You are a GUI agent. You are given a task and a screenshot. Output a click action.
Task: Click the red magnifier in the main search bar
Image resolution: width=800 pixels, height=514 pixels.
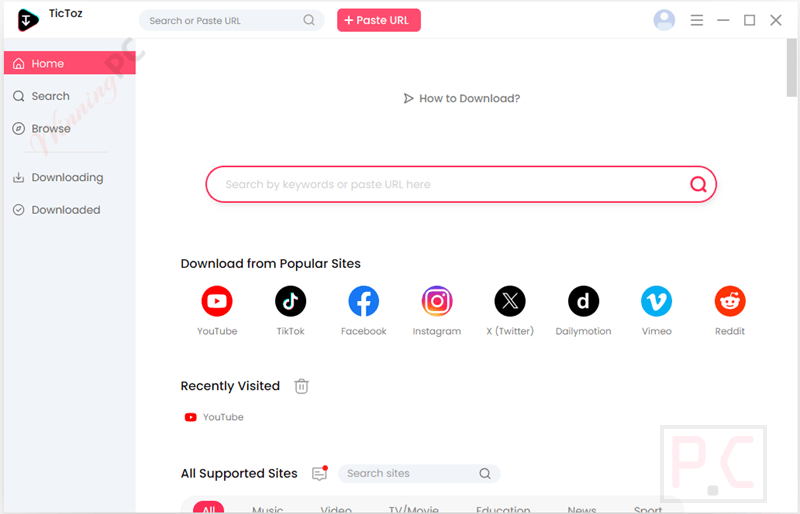click(698, 184)
